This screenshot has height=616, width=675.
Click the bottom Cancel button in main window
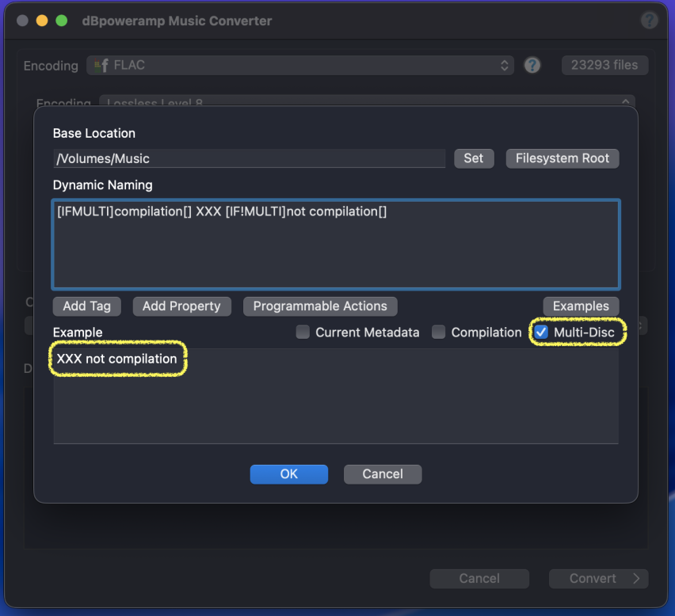tap(479, 579)
